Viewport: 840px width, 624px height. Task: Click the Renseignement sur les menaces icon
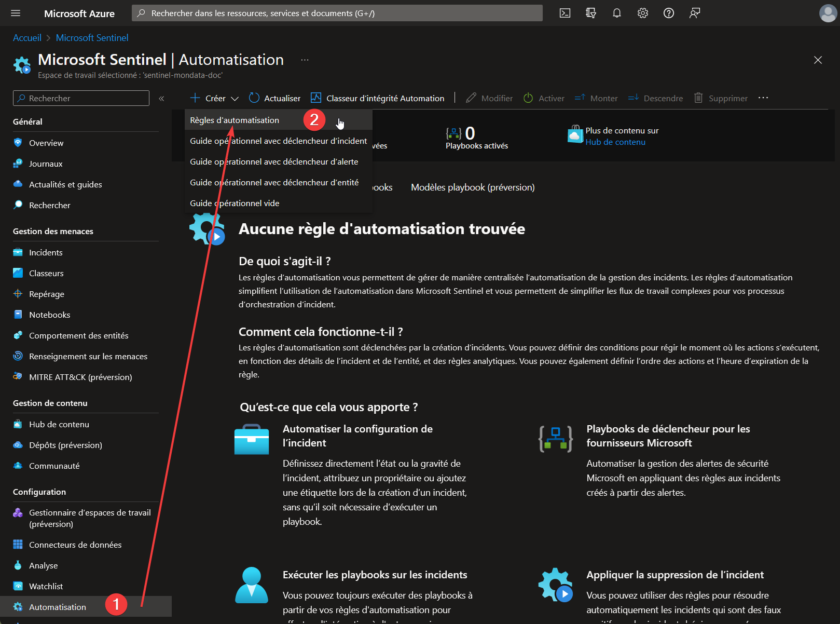[x=18, y=356]
